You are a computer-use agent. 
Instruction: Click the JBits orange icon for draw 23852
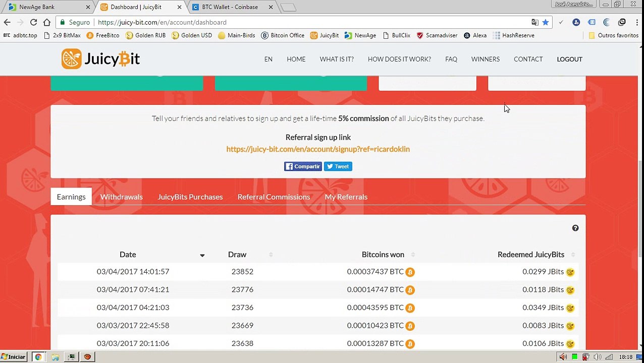click(x=570, y=272)
